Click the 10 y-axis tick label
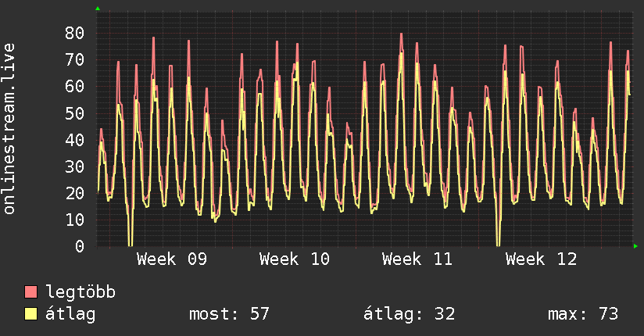 tap(75, 220)
